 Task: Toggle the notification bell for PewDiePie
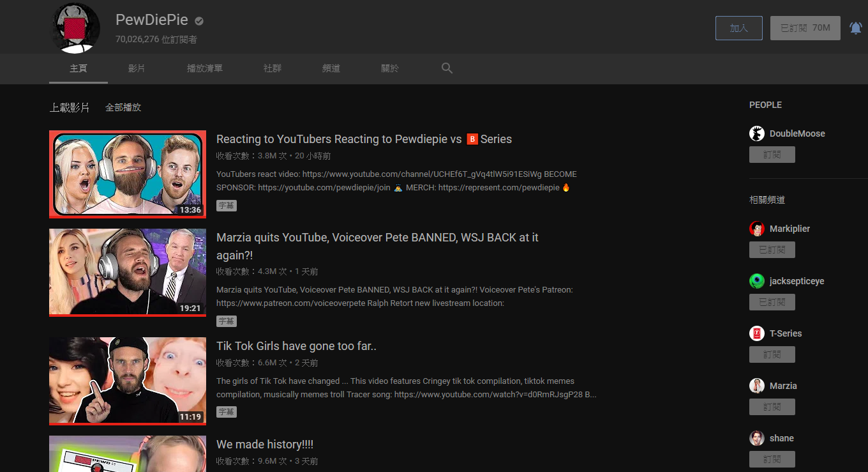(855, 28)
